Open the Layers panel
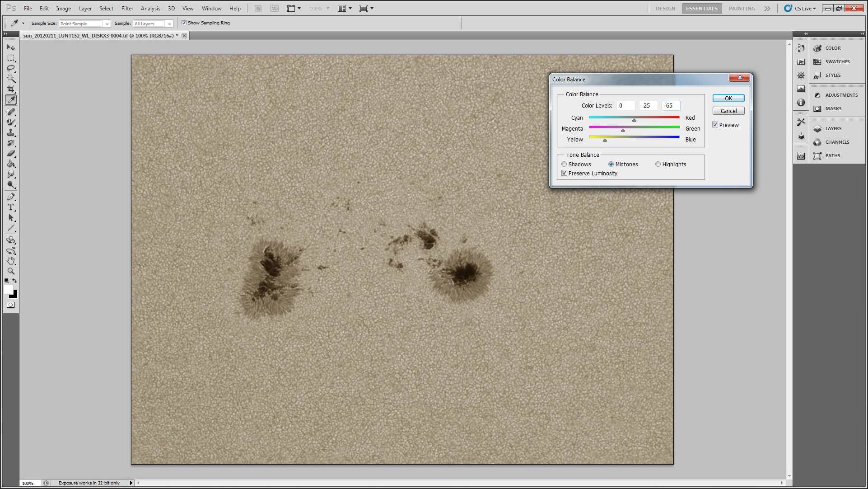This screenshot has width=868, height=489. click(x=833, y=129)
